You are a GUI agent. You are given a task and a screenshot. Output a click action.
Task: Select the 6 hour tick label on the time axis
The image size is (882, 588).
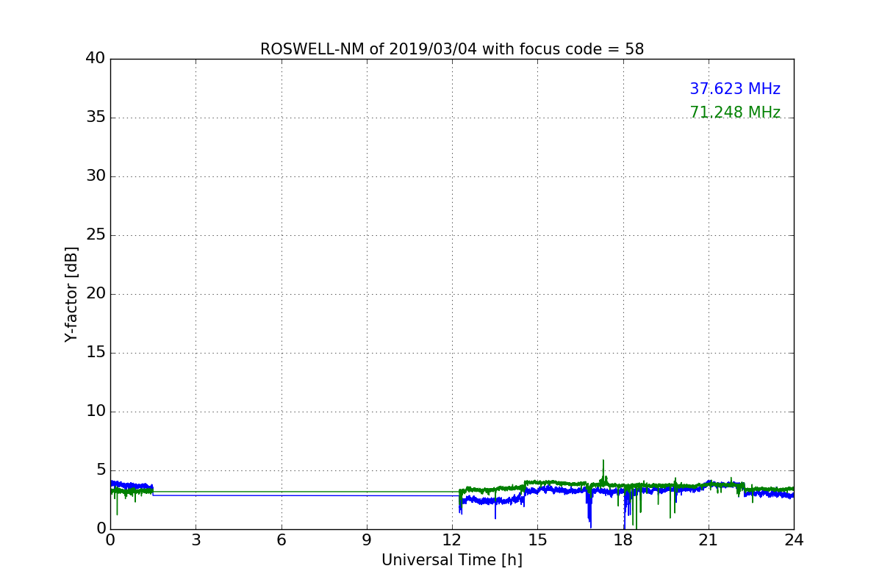281,540
